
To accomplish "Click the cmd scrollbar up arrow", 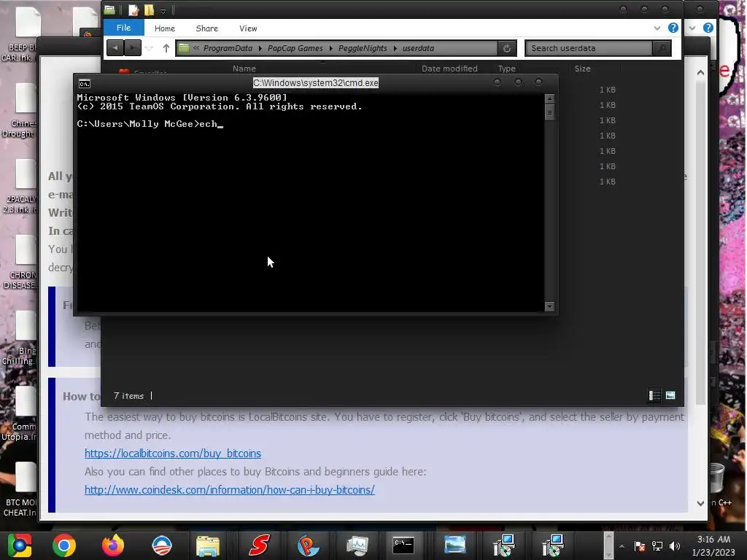I will (x=549, y=99).
